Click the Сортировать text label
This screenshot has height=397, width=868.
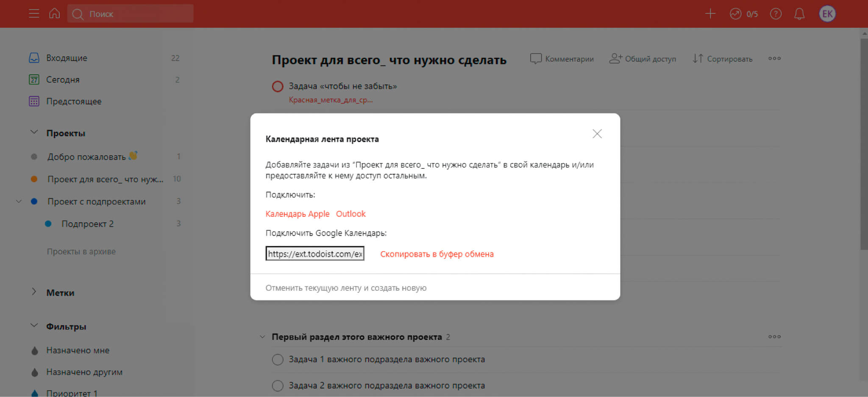pyautogui.click(x=729, y=59)
